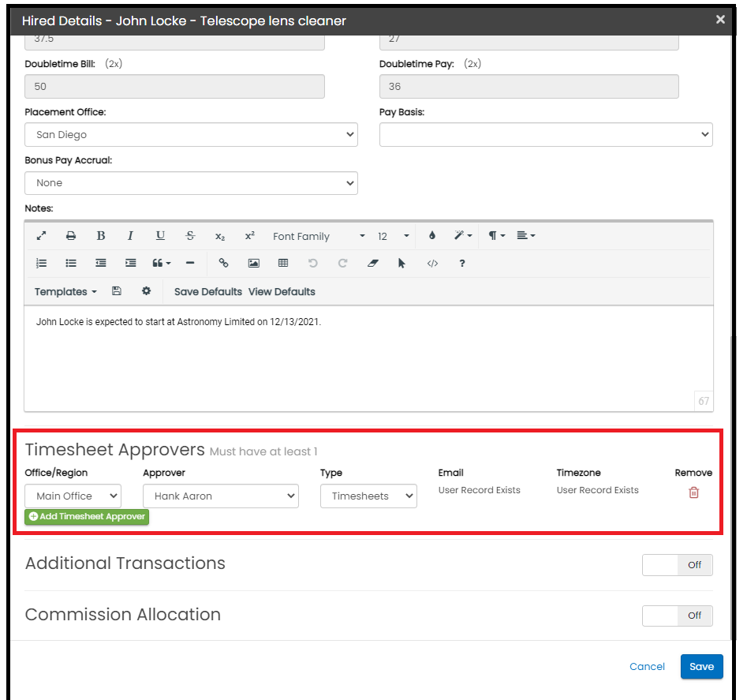This screenshot has width=747, height=700.
Task: Toggle Commission Allocation switch on
Action: coord(677,616)
